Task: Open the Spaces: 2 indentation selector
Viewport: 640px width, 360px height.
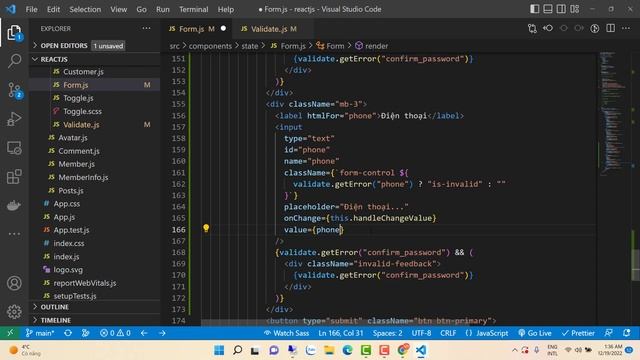Action: coord(387,333)
